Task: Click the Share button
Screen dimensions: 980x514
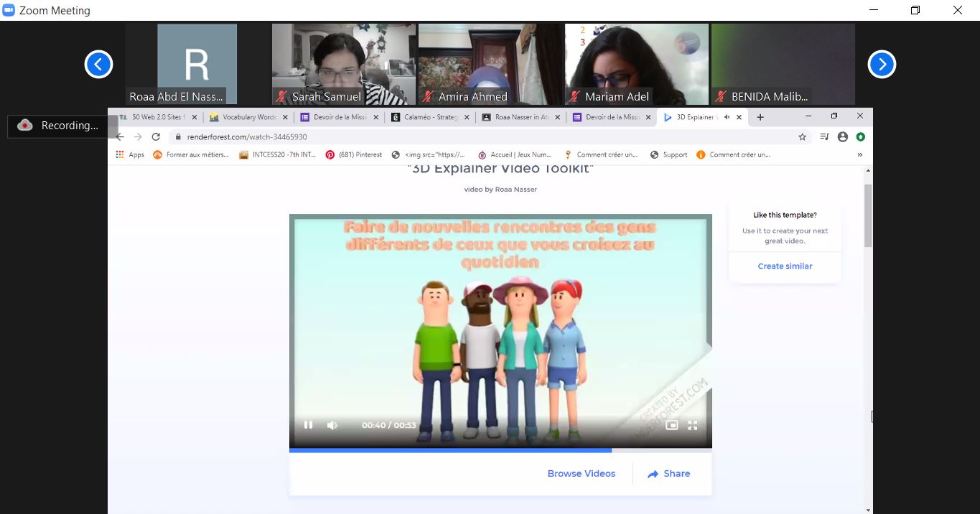Action: 668,474
